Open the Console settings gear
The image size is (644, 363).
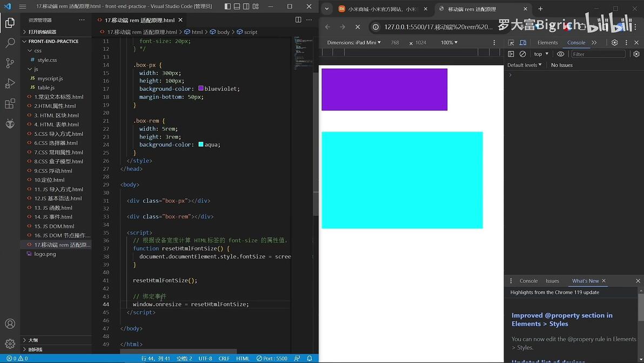636,54
